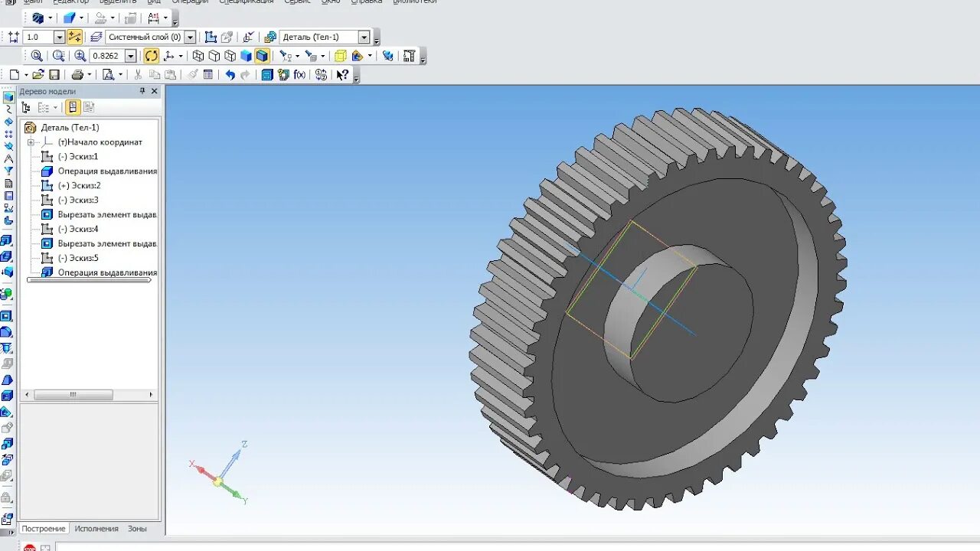Image resolution: width=980 pixels, height=551 pixels.
Task: Open the Print dropdown arrow
Action: tap(90, 74)
